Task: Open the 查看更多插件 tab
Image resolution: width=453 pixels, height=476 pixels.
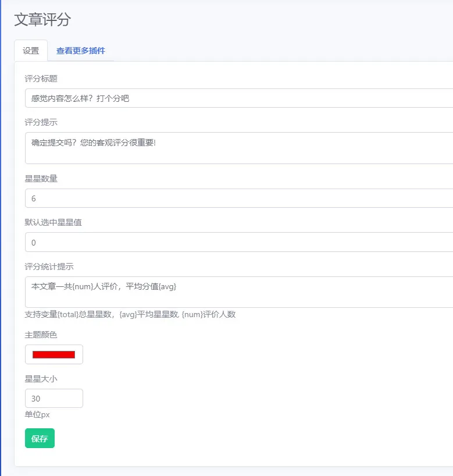Action: coord(81,51)
